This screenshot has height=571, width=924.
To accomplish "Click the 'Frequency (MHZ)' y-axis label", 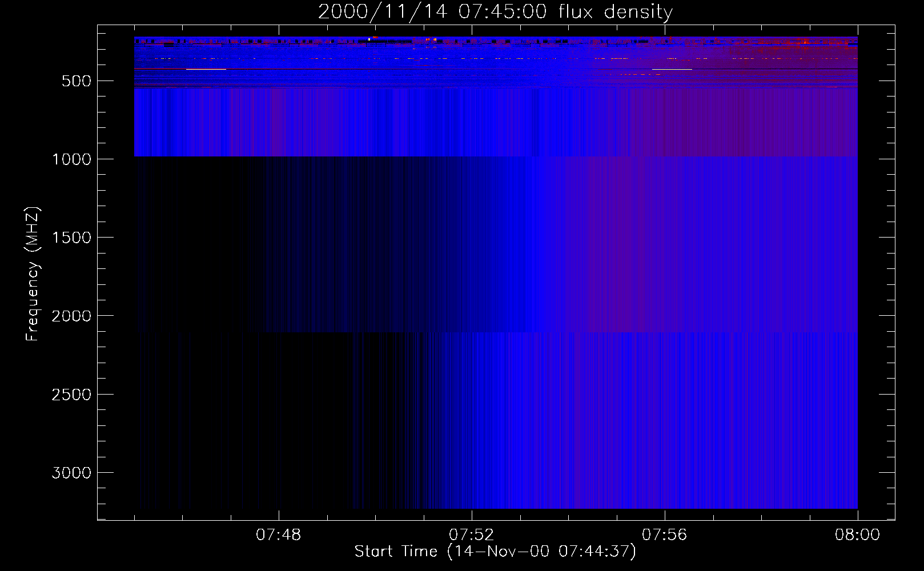I will point(33,274).
